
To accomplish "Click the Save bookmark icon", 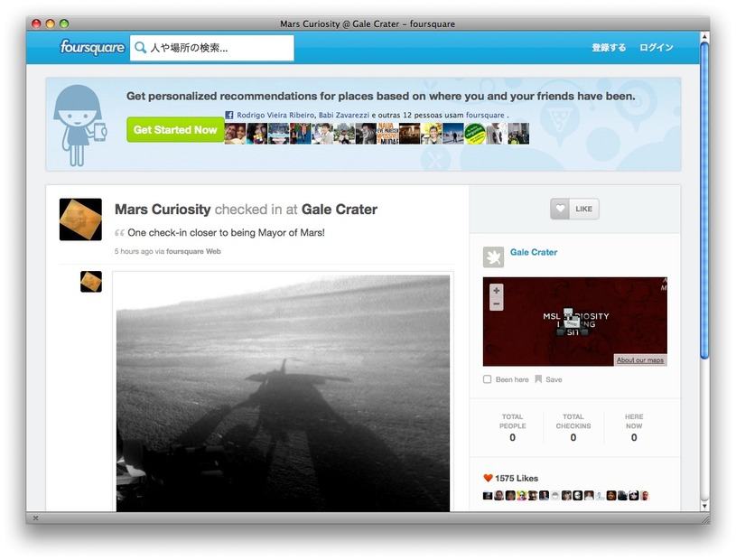I will click(x=538, y=379).
